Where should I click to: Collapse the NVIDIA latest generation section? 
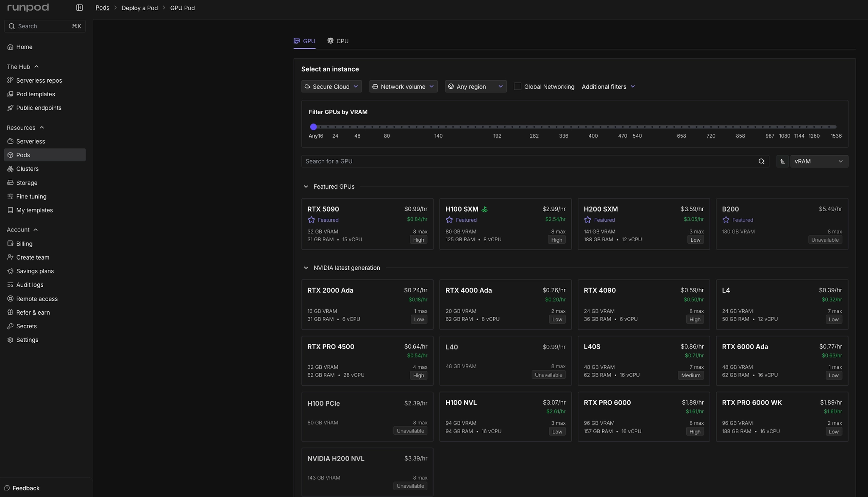306,268
